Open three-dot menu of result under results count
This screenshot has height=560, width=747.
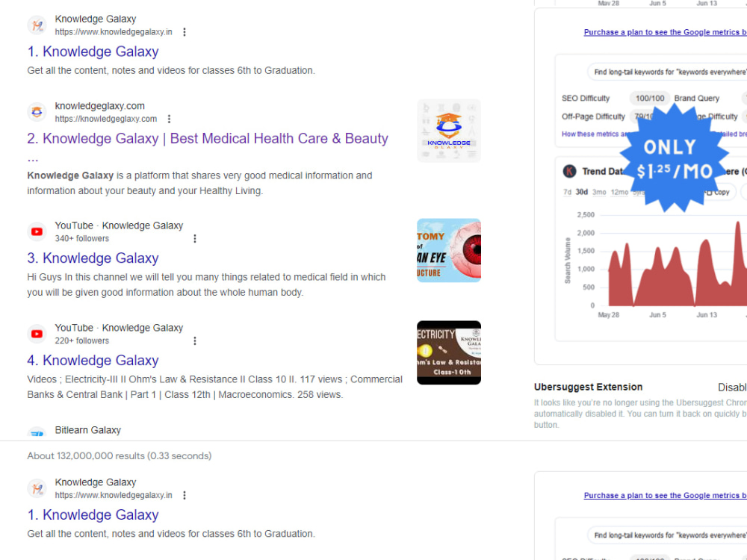[185, 495]
